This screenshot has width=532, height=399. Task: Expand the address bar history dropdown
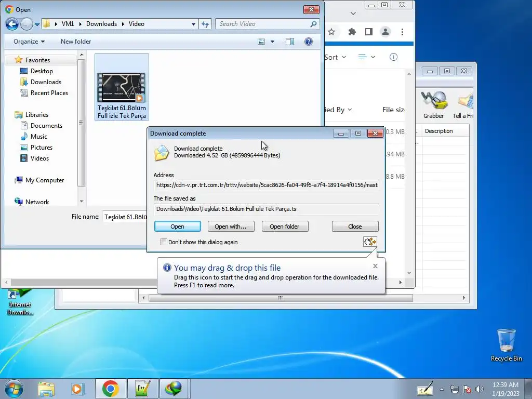[x=193, y=24]
